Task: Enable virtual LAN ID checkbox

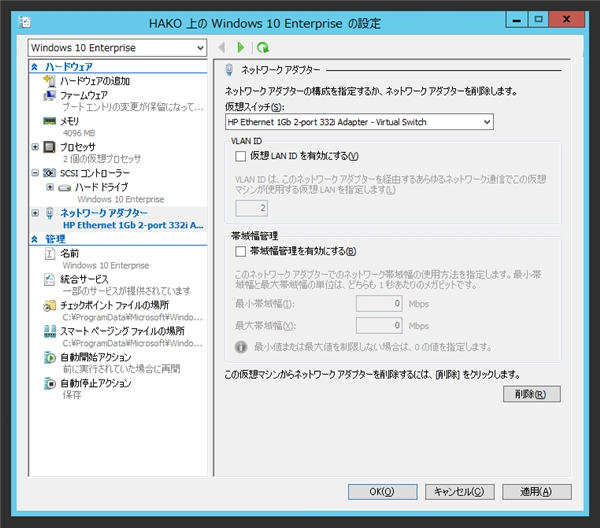Action: 240,156
